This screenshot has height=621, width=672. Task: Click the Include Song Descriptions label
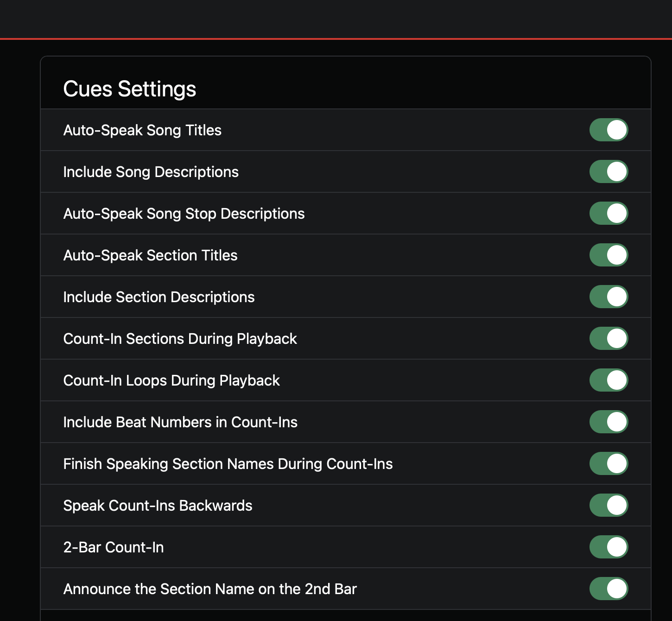(151, 172)
